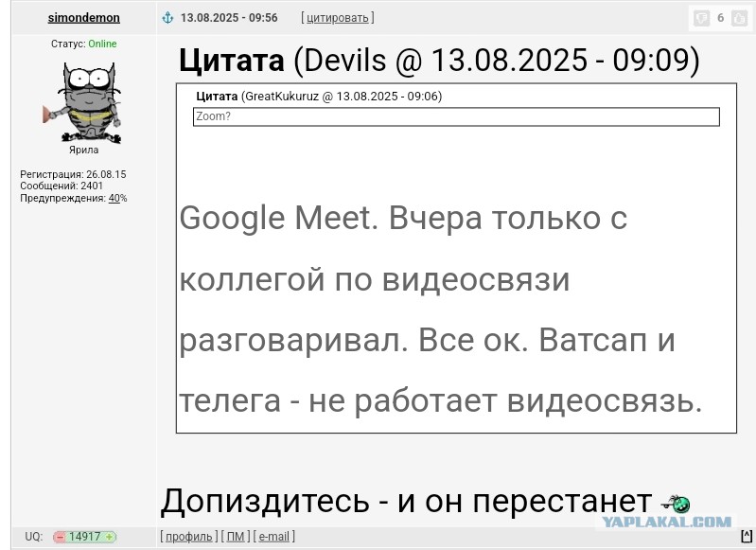Upvote the post with thumbs-up icon

click(739, 18)
